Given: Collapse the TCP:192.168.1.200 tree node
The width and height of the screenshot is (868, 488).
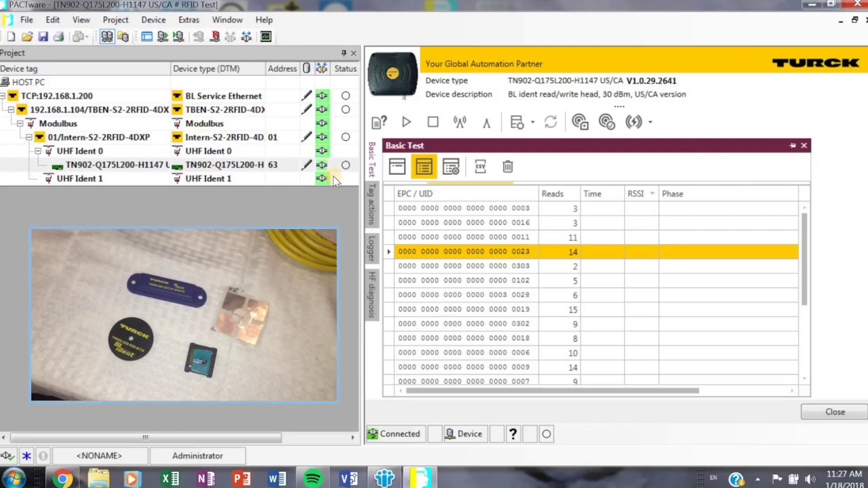Looking at the screenshot, I should pos(3,96).
